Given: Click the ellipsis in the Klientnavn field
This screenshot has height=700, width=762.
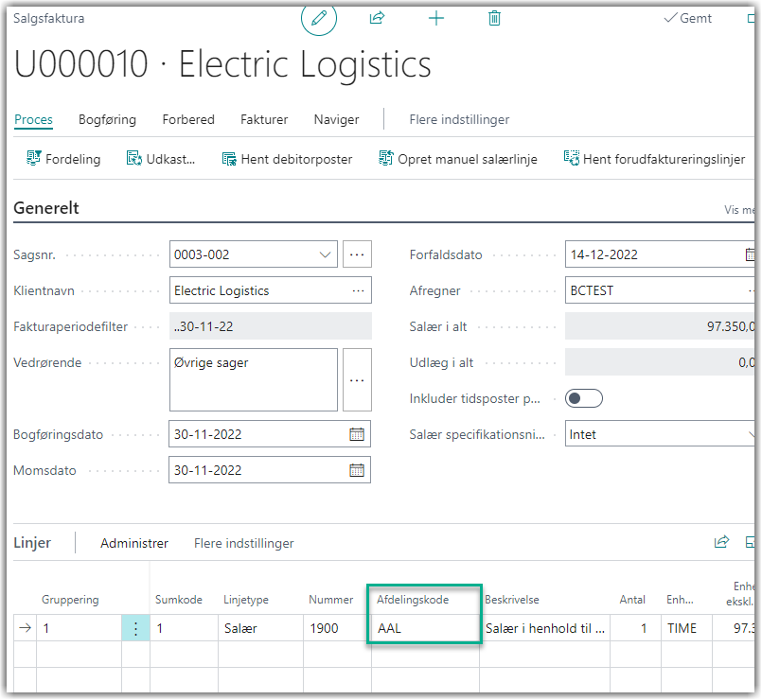Looking at the screenshot, I should pos(358,290).
